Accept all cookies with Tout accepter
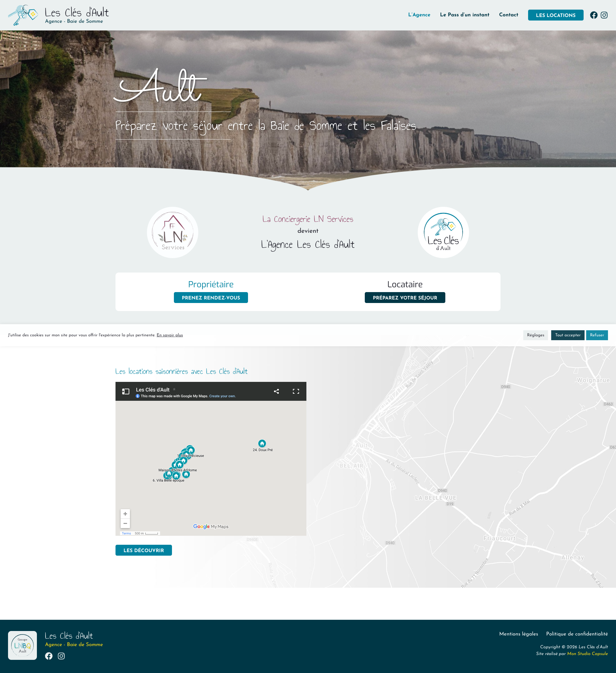The width and height of the screenshot is (616, 673). point(568,335)
